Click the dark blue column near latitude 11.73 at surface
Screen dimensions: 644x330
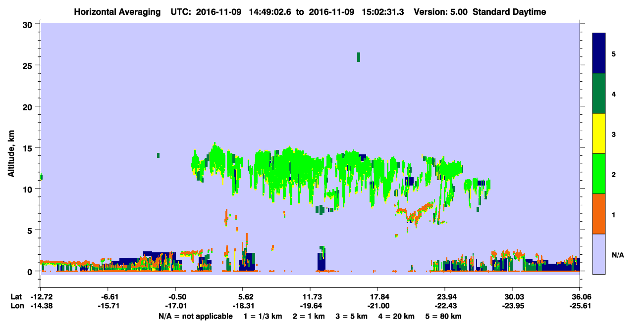(321, 261)
